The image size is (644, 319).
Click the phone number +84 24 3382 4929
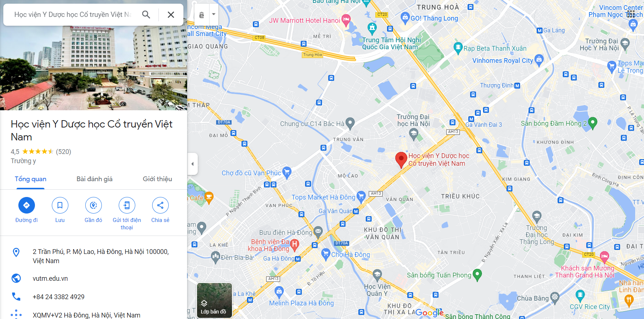(x=58, y=297)
